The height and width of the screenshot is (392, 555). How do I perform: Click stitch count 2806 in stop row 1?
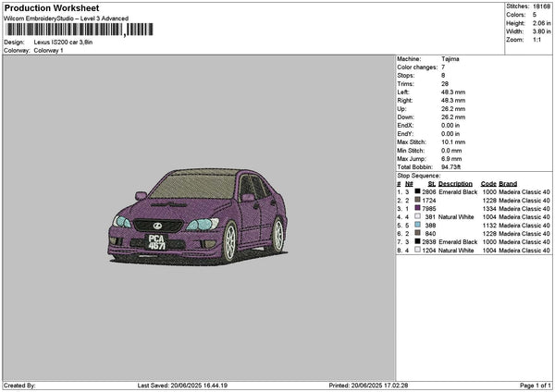428,192
